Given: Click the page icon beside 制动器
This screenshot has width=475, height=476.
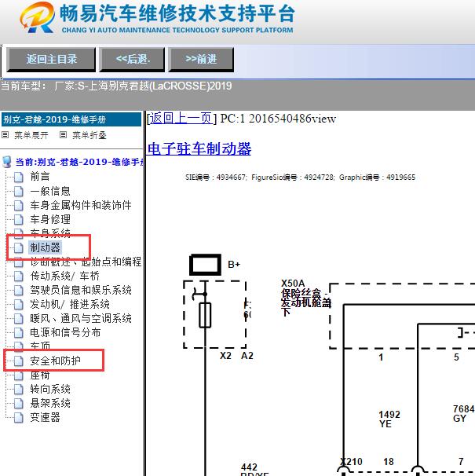Looking at the screenshot, I should [19, 247].
